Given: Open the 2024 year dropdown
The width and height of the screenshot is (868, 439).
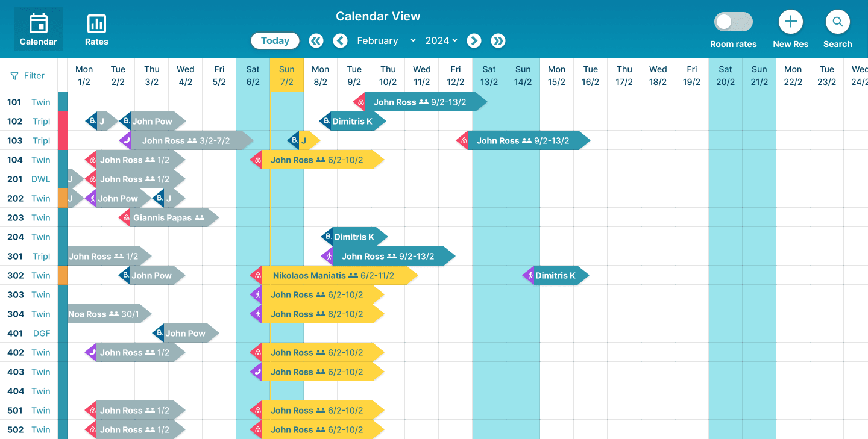Looking at the screenshot, I should pos(441,40).
